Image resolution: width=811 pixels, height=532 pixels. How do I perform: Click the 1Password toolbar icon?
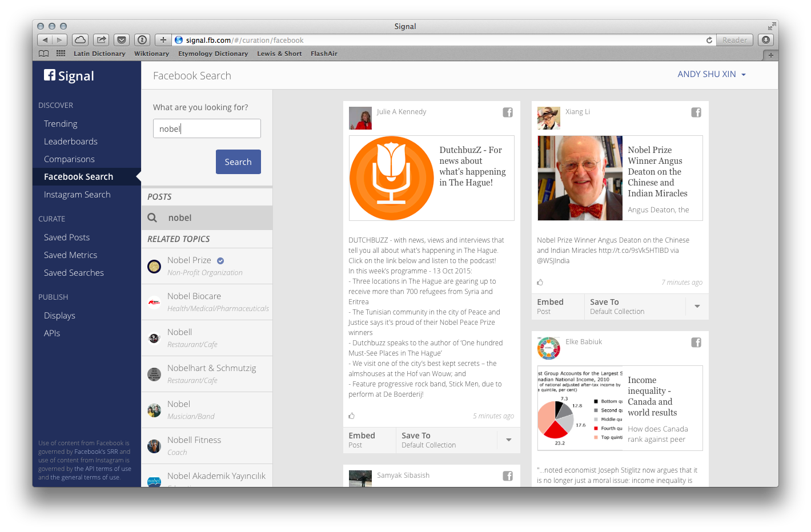click(142, 40)
